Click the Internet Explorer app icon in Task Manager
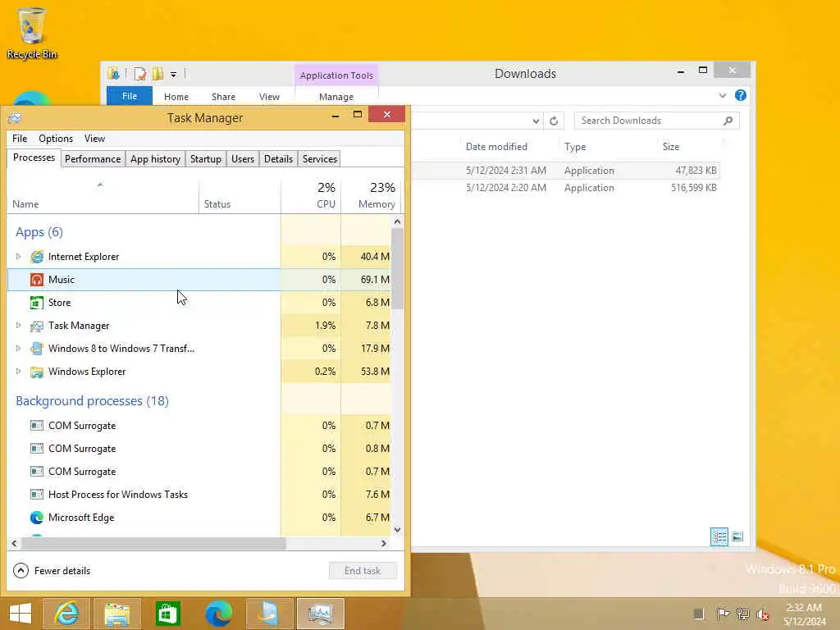840x630 pixels. pyautogui.click(x=36, y=257)
